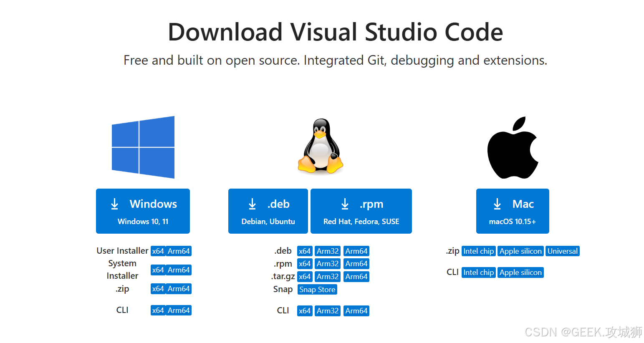Download the .deb package for Debian, Ubuntu
The height and width of the screenshot is (343, 644).
pyautogui.click(x=268, y=211)
